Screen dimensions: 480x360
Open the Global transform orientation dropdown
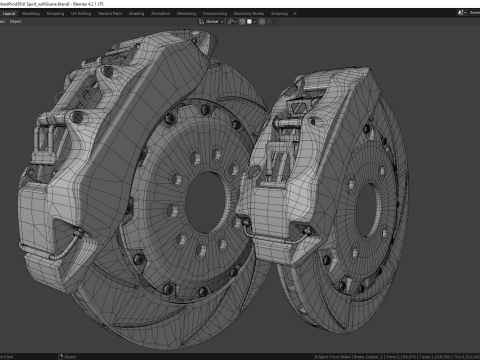tap(211, 22)
